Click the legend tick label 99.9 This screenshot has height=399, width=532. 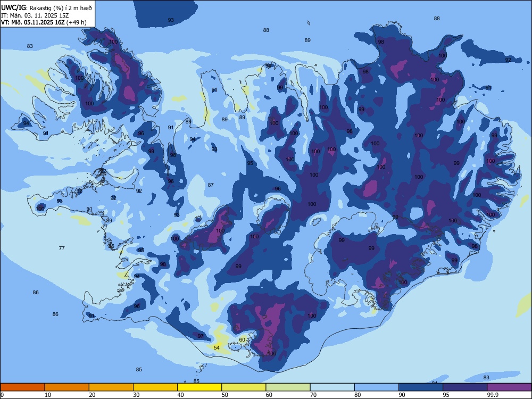[x=493, y=395]
